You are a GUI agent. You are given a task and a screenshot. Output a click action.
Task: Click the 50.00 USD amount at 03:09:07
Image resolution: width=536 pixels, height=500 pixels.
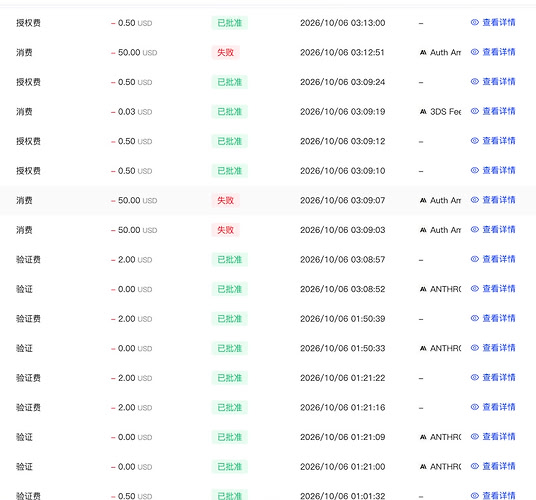tap(134, 200)
